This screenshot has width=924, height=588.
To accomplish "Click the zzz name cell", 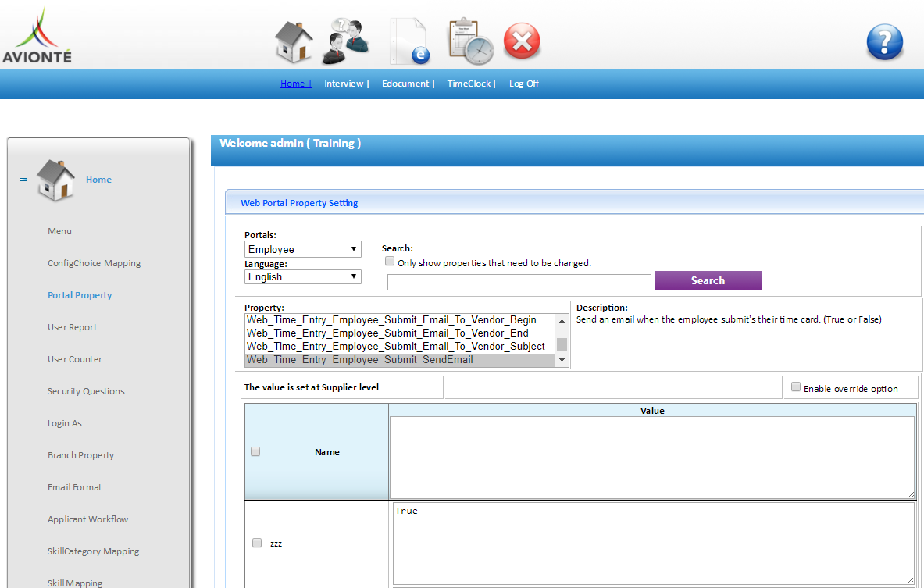I will point(327,543).
